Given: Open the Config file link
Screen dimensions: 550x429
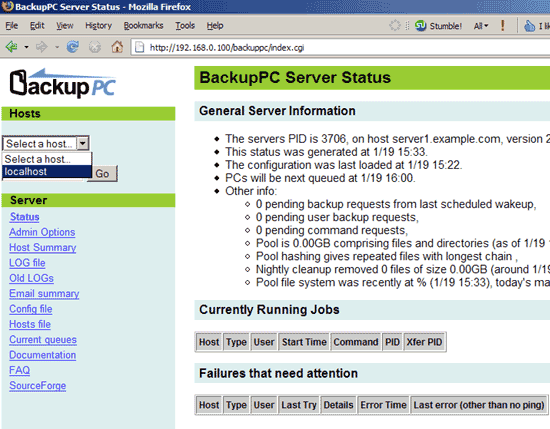Looking at the screenshot, I should point(31,309).
